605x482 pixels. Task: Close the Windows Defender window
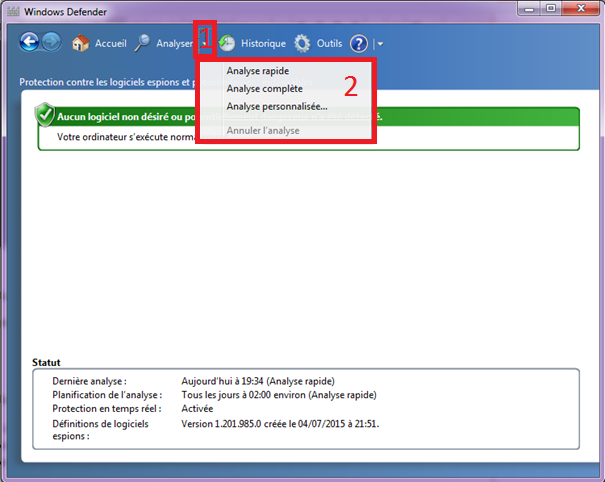click(x=581, y=8)
